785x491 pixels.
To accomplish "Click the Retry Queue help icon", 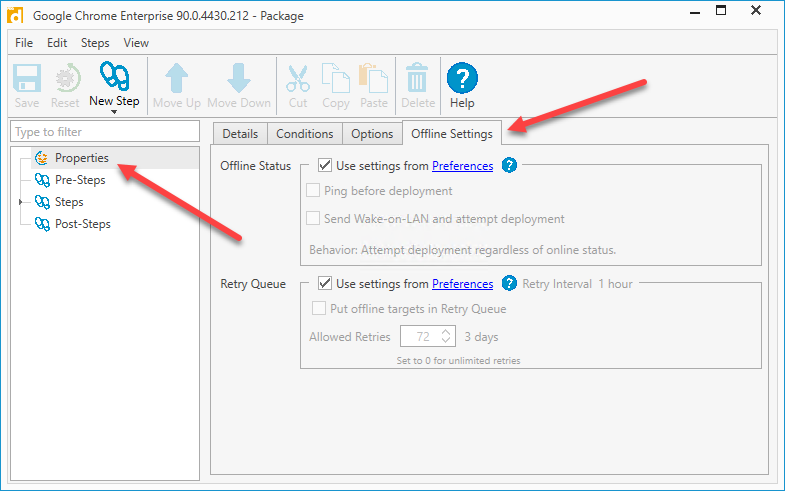I will 509,283.
